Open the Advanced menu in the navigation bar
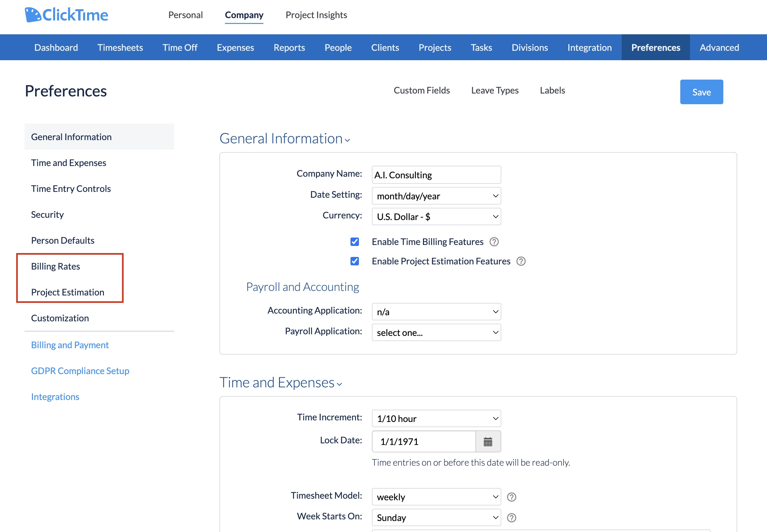767x532 pixels. click(719, 47)
